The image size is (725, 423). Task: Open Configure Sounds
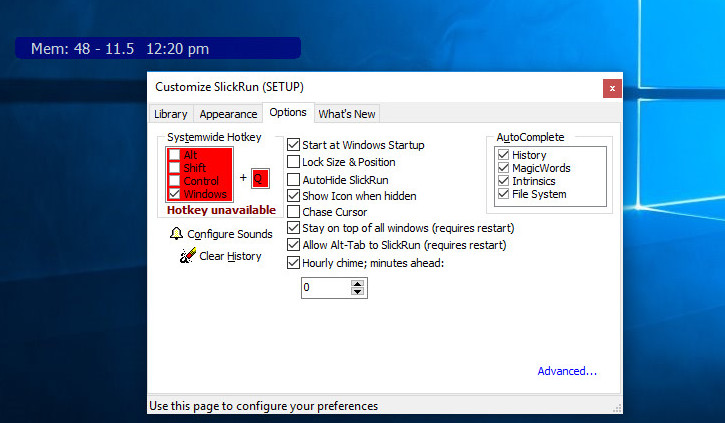click(229, 234)
